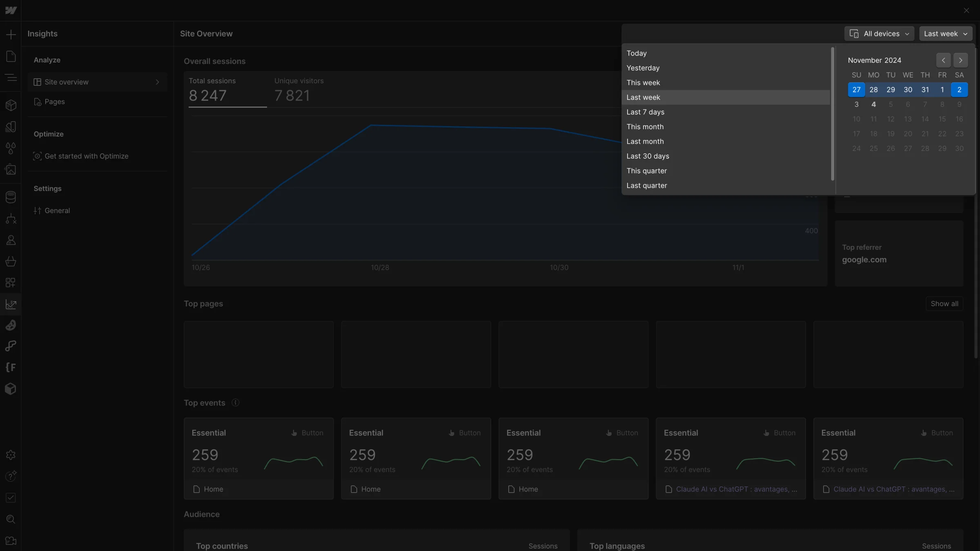Open the Users panel icon

tap(11, 240)
